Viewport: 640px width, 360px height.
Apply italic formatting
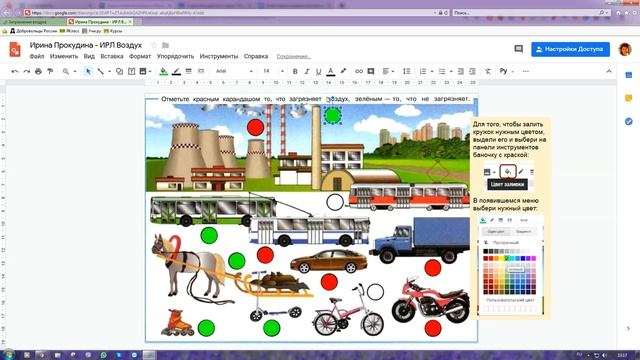tap(307, 71)
